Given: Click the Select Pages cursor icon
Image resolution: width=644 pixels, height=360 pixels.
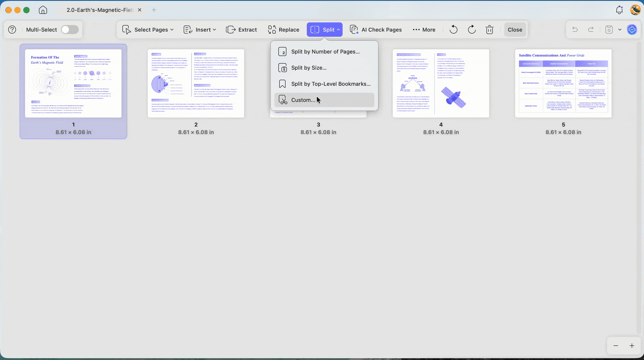Looking at the screenshot, I should [x=126, y=30].
